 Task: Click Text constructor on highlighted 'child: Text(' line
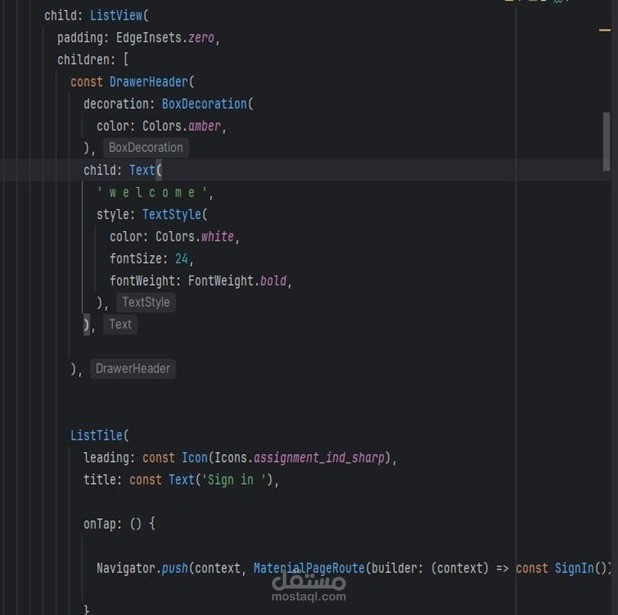pos(142,170)
